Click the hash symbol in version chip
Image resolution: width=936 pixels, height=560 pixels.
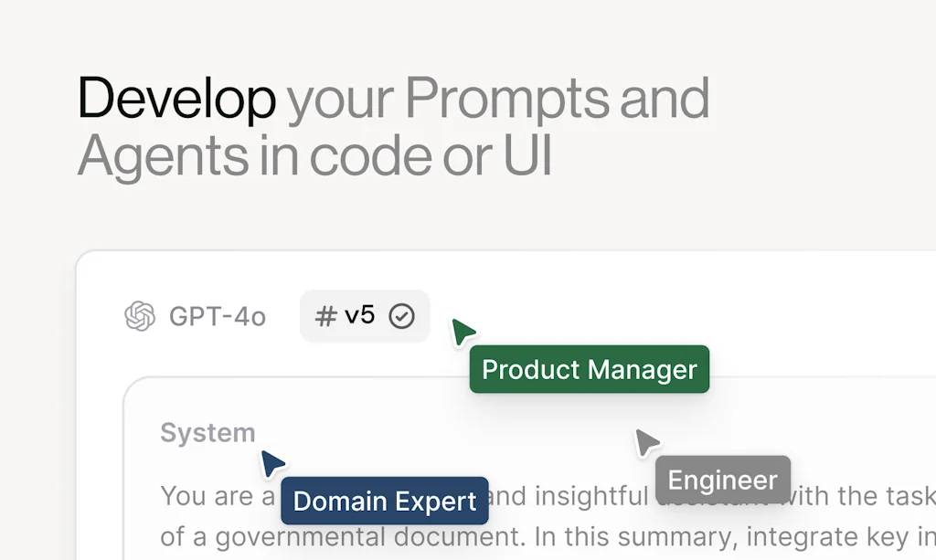pyautogui.click(x=325, y=316)
